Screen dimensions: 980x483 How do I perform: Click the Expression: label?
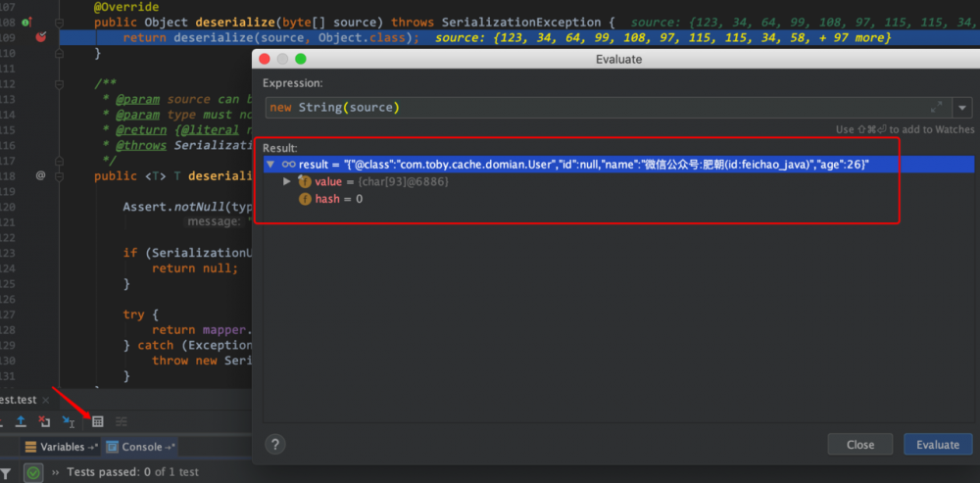293,83
